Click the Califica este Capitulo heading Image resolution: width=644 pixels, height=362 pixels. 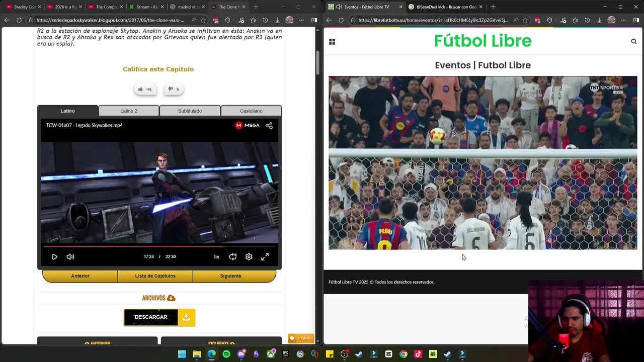coord(158,69)
